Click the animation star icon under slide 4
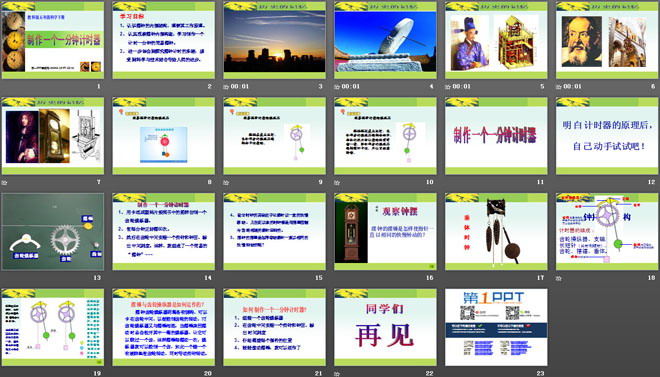Viewport: 660px width, 377px height. coord(337,87)
